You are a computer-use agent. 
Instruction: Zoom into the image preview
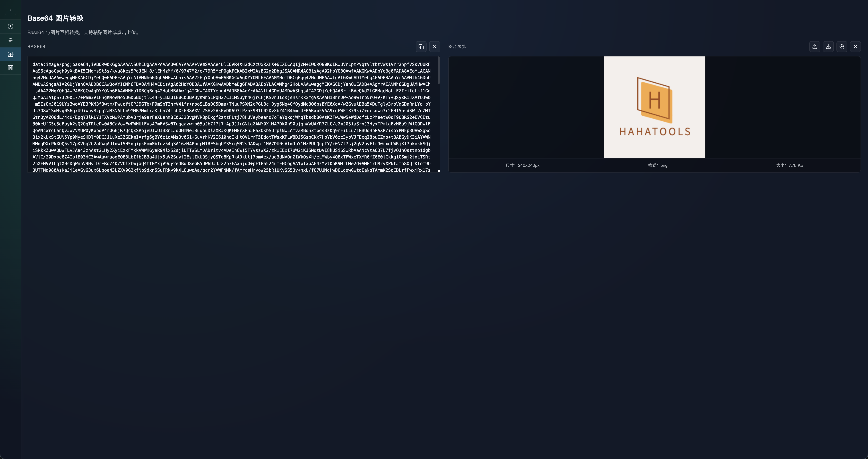point(842,46)
